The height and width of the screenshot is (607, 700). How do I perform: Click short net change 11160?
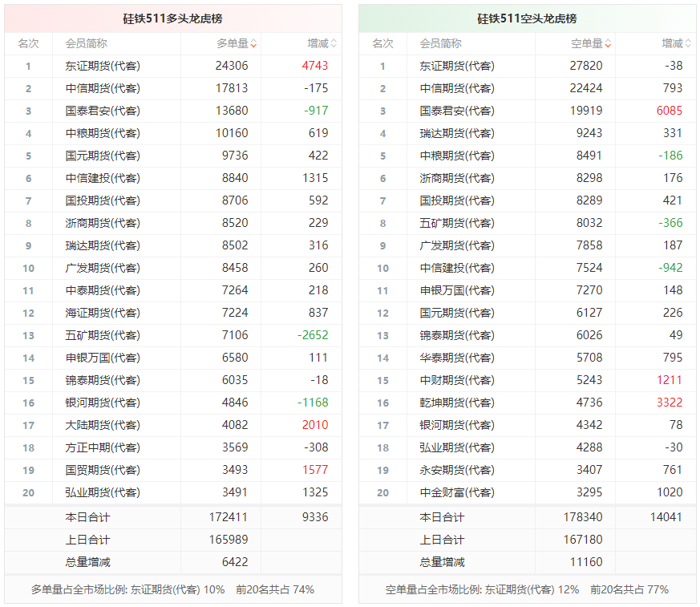pos(586,562)
